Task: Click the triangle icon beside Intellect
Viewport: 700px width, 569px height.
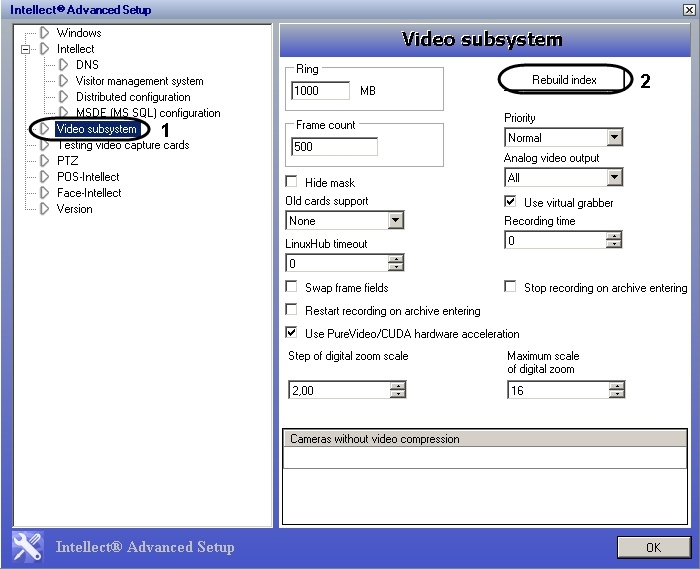Action: pyautogui.click(x=44, y=49)
